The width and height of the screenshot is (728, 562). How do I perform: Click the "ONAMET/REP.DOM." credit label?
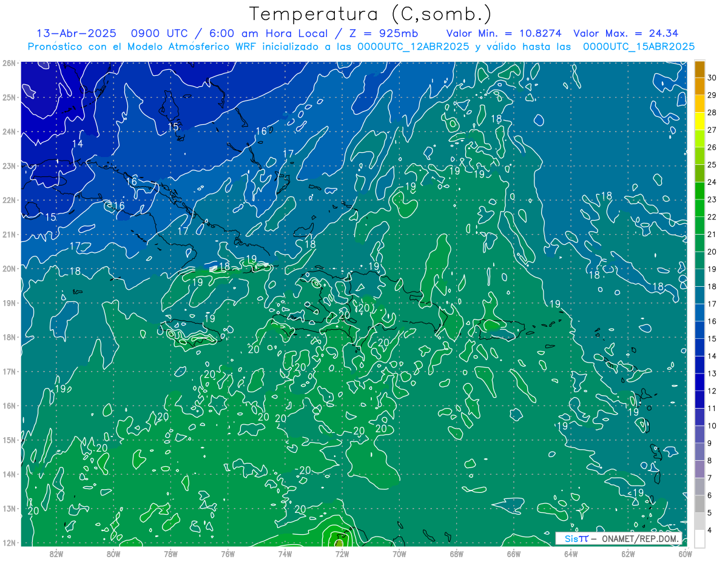pos(640,538)
